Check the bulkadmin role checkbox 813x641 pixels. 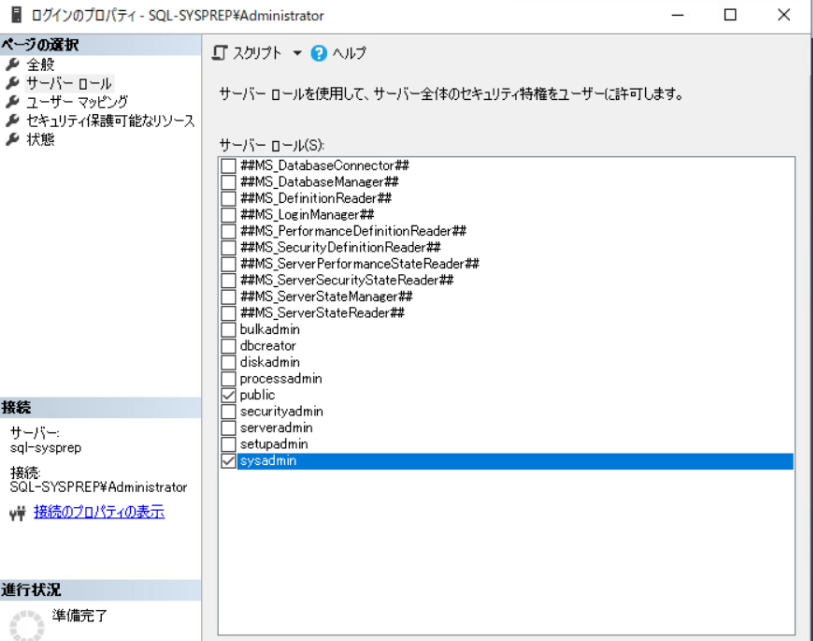pyautogui.click(x=228, y=329)
